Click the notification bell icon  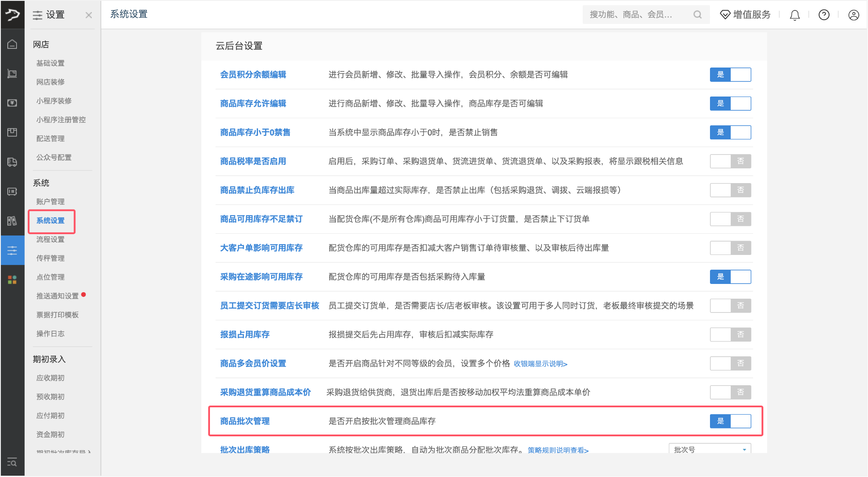794,15
